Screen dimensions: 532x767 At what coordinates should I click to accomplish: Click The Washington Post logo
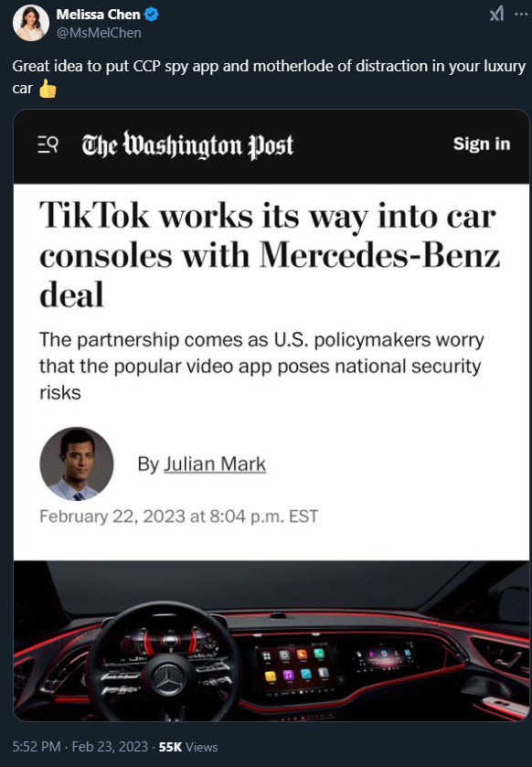click(187, 145)
